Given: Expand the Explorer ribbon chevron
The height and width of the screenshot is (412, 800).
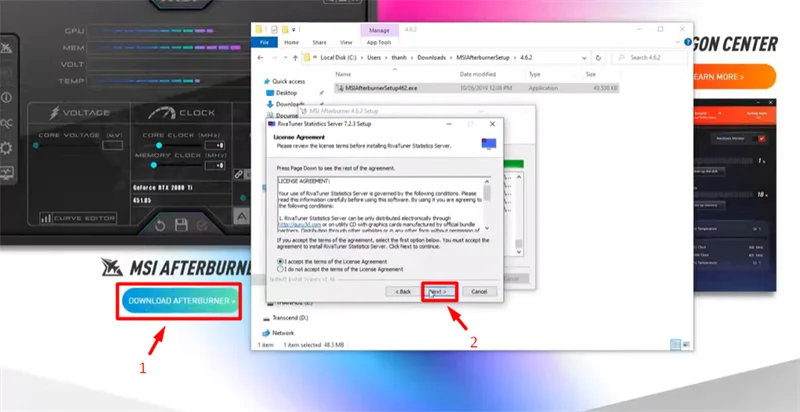Looking at the screenshot, I should point(678,42).
